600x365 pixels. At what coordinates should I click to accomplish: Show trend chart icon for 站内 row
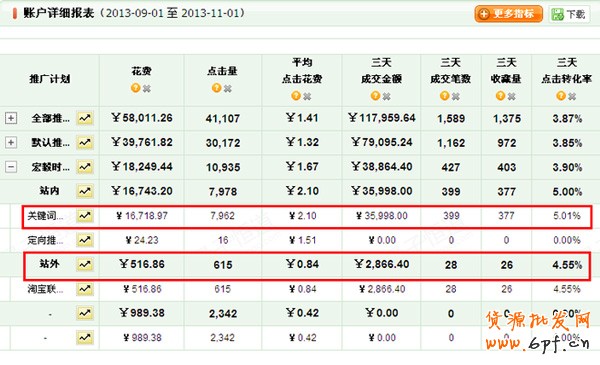pos(85,191)
